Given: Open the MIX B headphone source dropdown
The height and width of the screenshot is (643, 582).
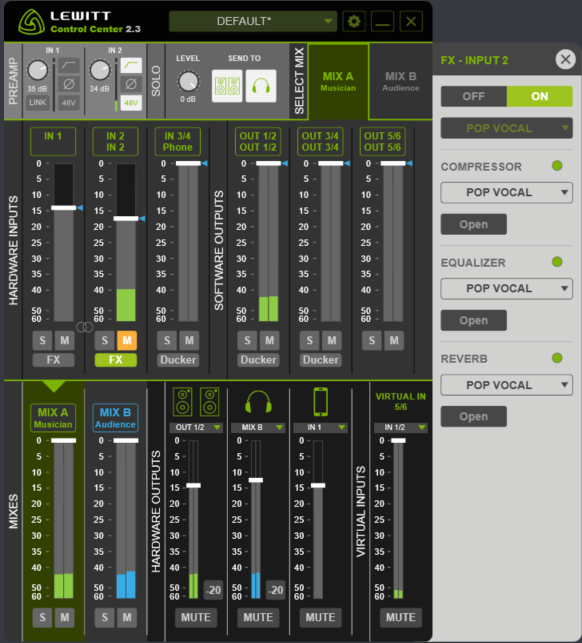Looking at the screenshot, I should (258, 427).
